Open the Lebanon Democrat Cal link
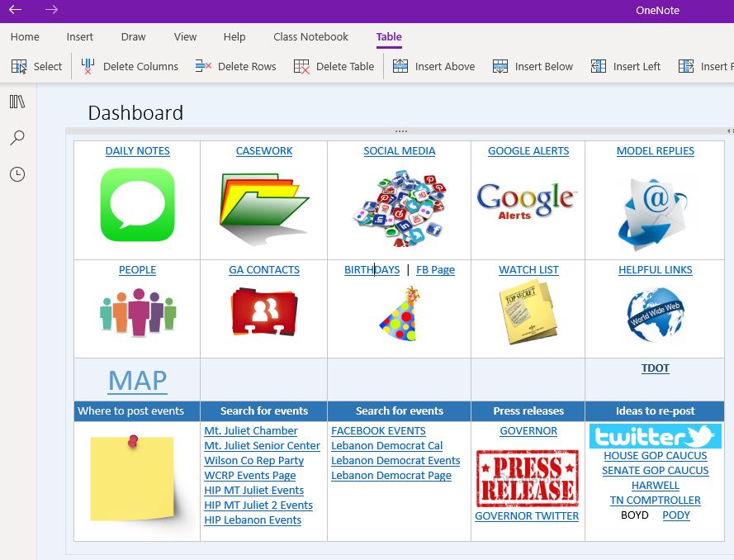The height and width of the screenshot is (560, 734). (x=386, y=446)
